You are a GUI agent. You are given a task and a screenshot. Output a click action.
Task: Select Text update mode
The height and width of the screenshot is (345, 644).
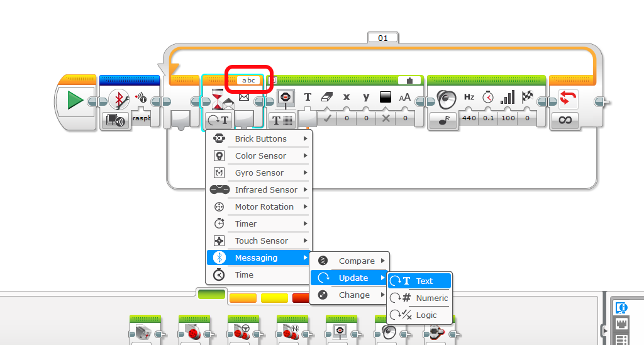click(x=419, y=281)
